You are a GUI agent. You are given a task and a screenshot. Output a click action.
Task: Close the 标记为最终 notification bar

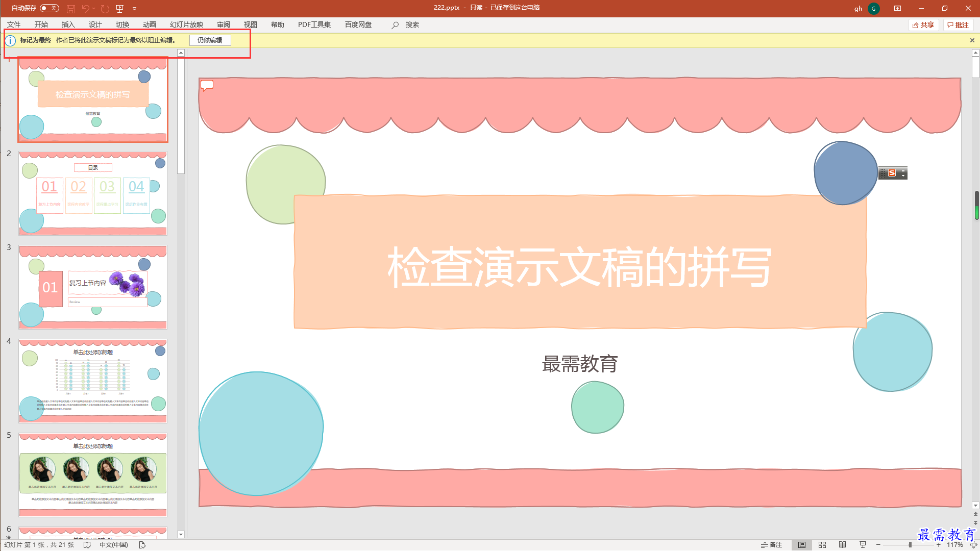pos(972,40)
